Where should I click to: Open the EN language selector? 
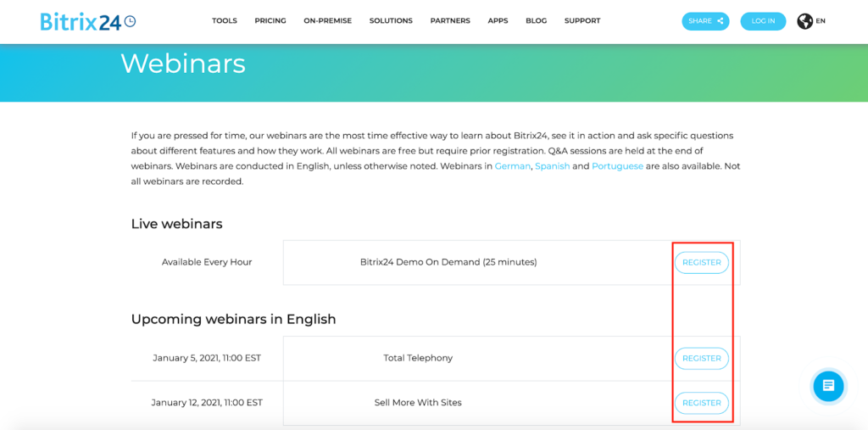(821, 21)
